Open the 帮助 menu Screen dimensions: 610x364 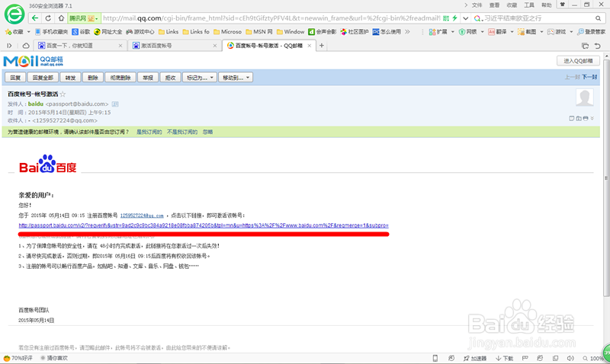pyautogui.click(x=547, y=5)
